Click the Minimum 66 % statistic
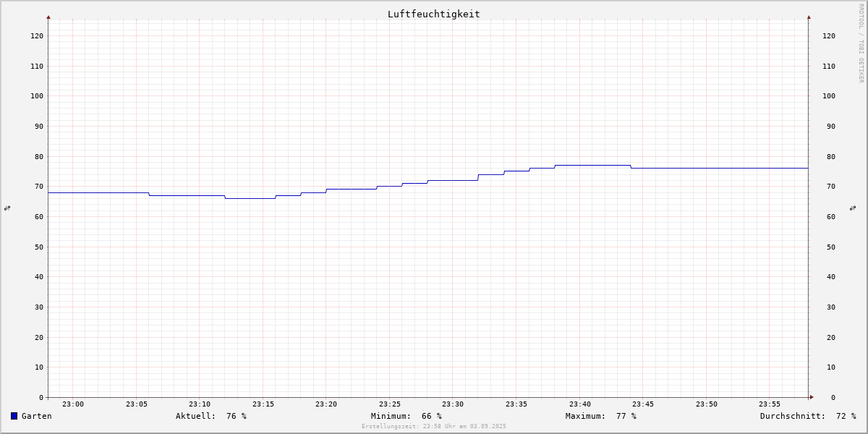 pos(406,416)
